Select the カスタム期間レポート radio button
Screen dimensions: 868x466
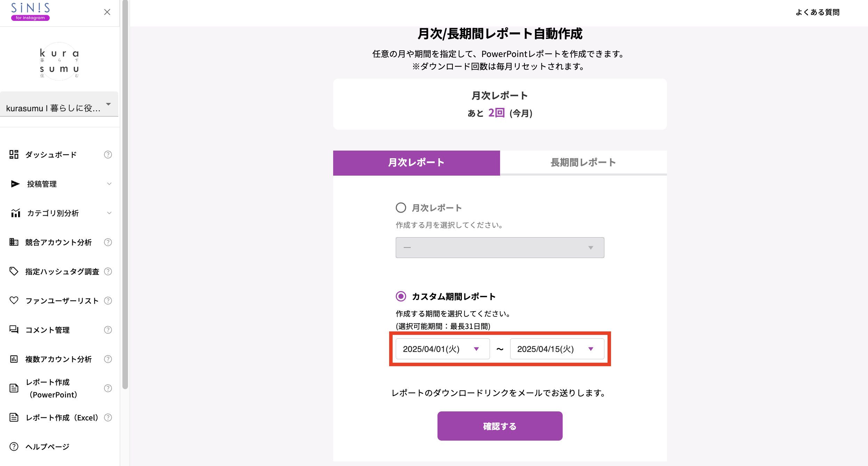[401, 296]
